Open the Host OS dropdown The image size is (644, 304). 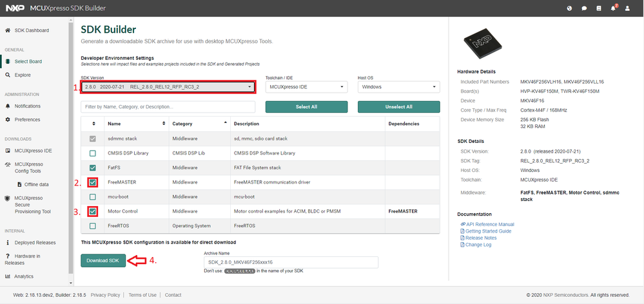click(399, 87)
